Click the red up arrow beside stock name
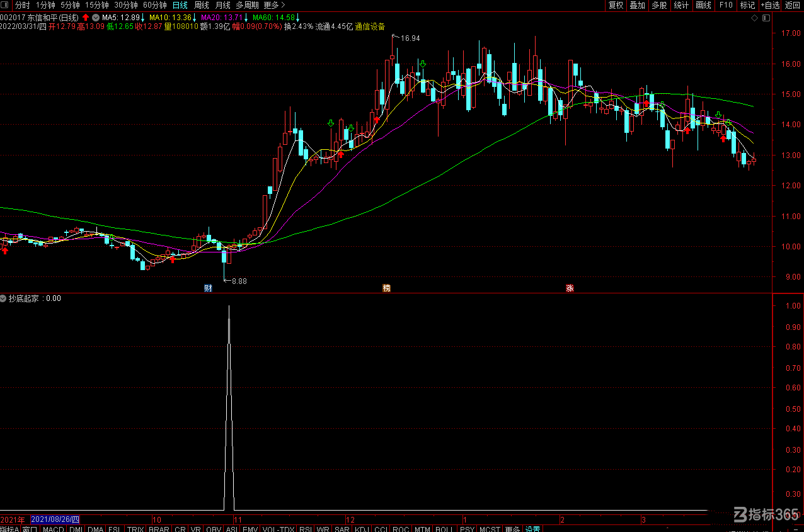The height and width of the screenshot is (532, 804). (x=86, y=17)
